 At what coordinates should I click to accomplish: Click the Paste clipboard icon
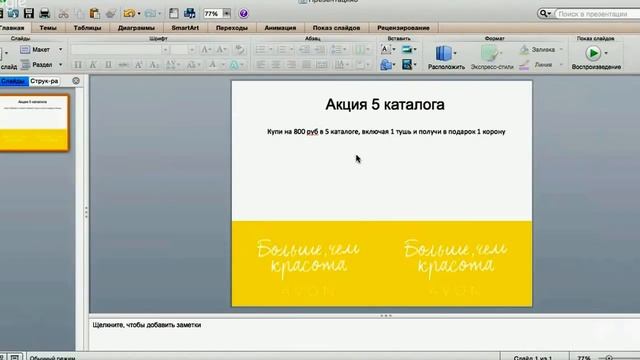point(95,13)
